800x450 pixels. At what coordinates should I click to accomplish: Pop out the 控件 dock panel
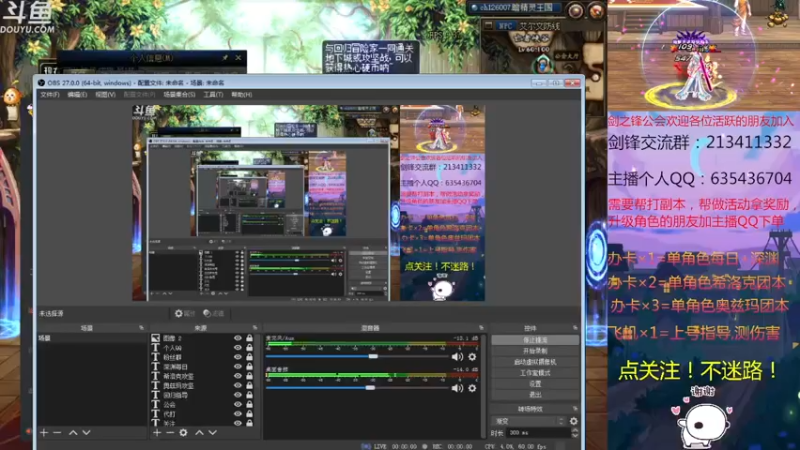[575, 328]
